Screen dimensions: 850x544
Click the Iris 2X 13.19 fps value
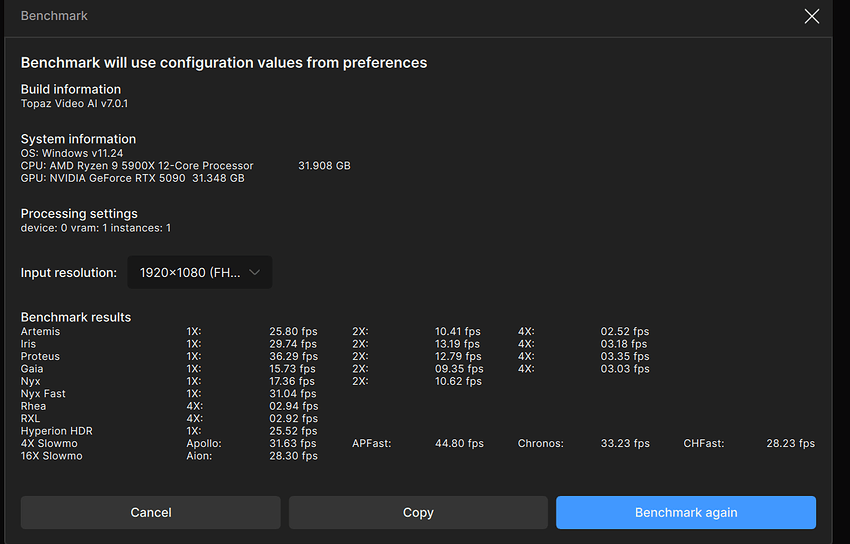(x=457, y=344)
